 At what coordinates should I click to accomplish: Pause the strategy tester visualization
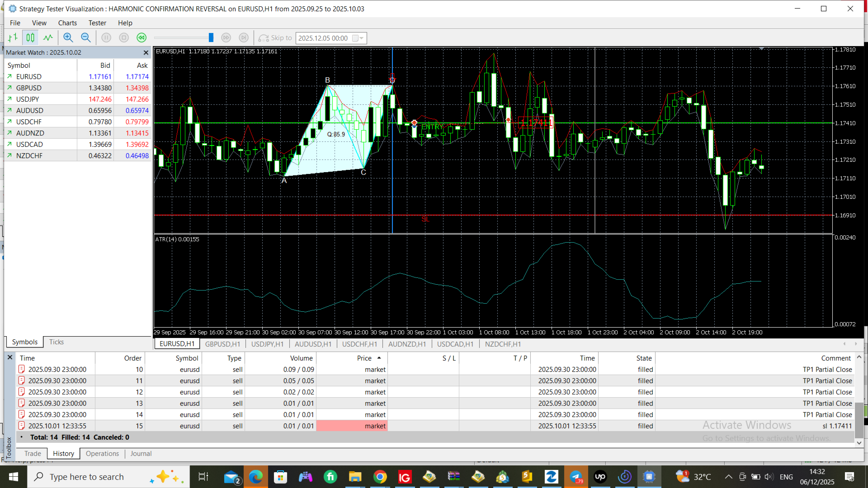[106, 38]
